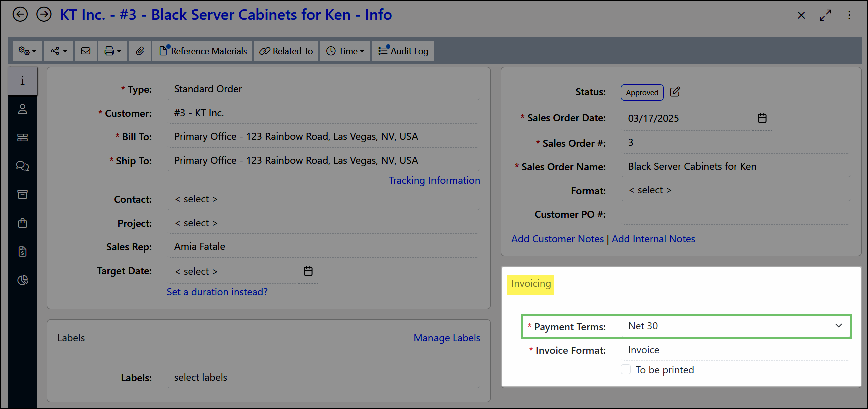Click the Type Standard Order field

pyautogui.click(x=323, y=89)
